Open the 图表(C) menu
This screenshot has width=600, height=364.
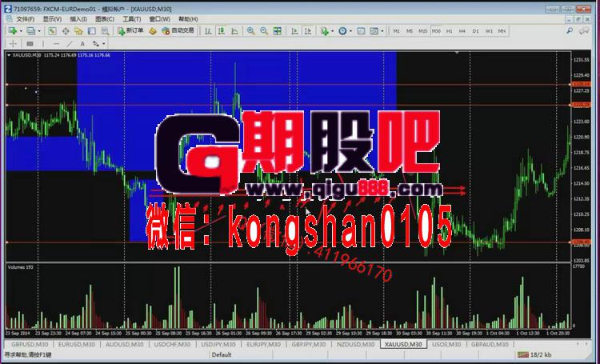click(105, 19)
